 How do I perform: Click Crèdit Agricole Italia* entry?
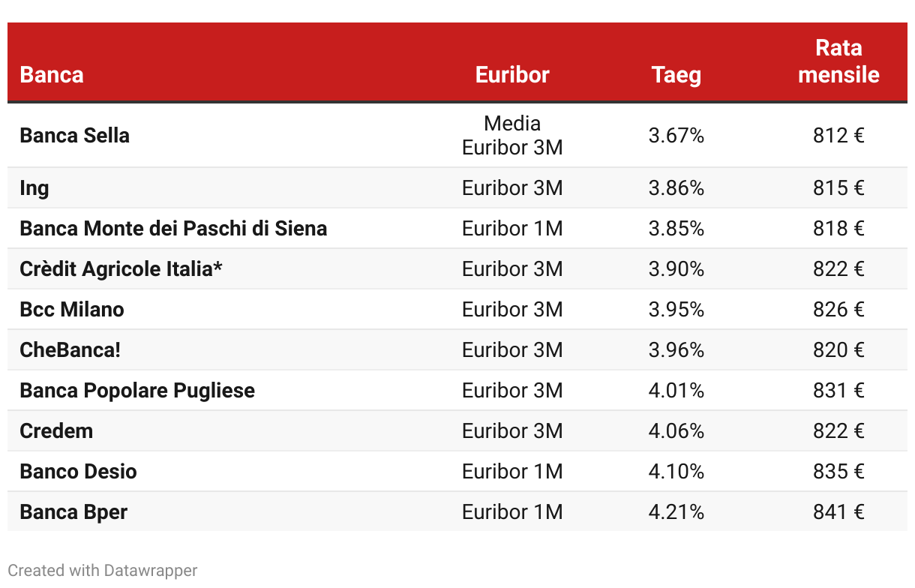point(121,268)
